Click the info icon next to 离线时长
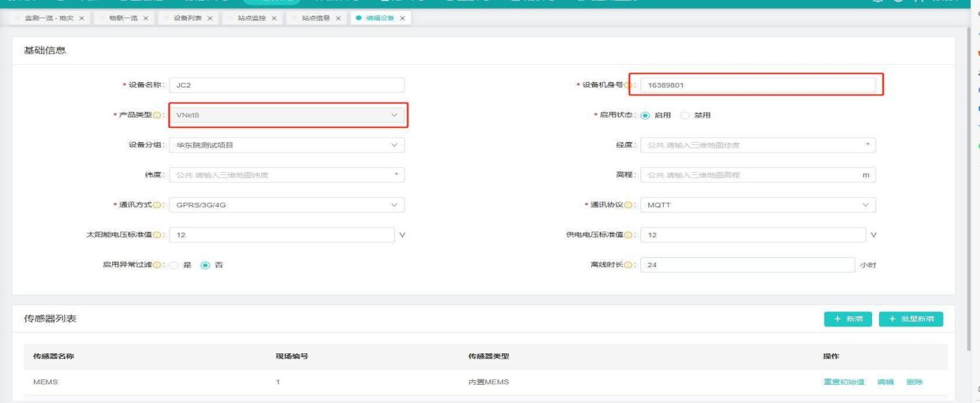The height and width of the screenshot is (403, 980). click(x=632, y=265)
